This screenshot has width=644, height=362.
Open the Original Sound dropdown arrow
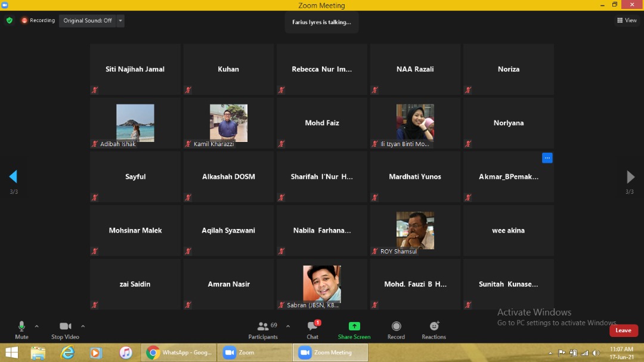[x=120, y=20]
